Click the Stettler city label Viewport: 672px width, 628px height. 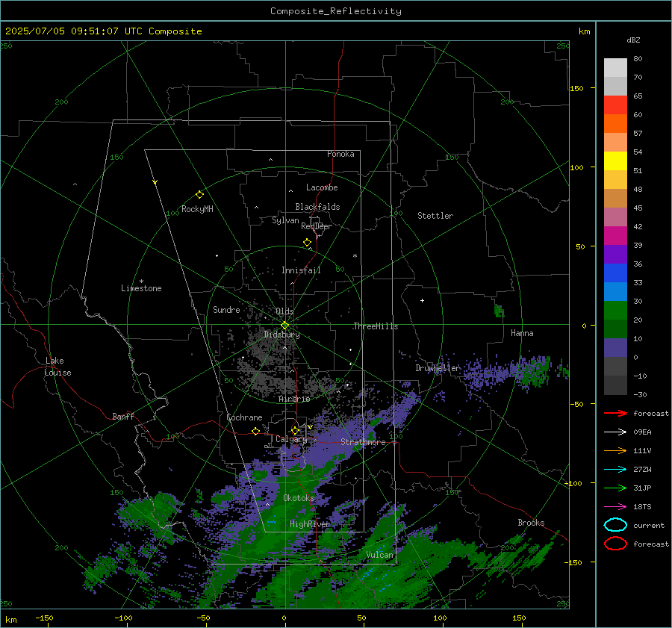point(435,216)
